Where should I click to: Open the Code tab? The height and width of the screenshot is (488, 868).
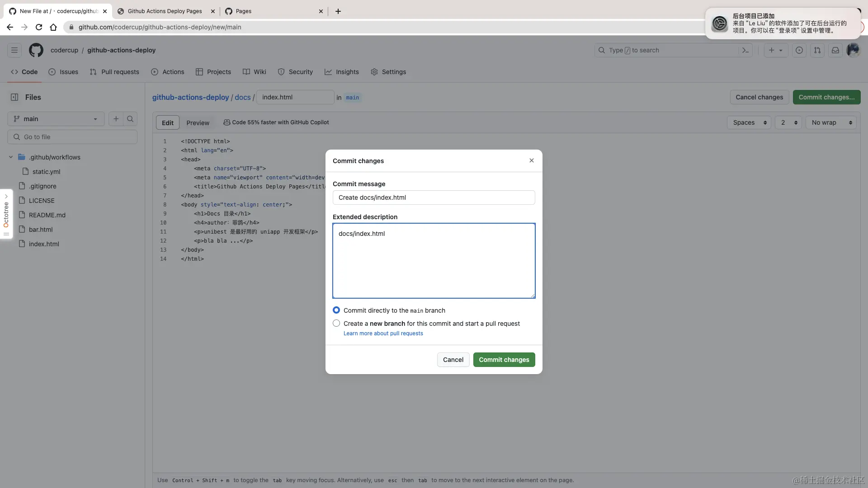(24, 72)
